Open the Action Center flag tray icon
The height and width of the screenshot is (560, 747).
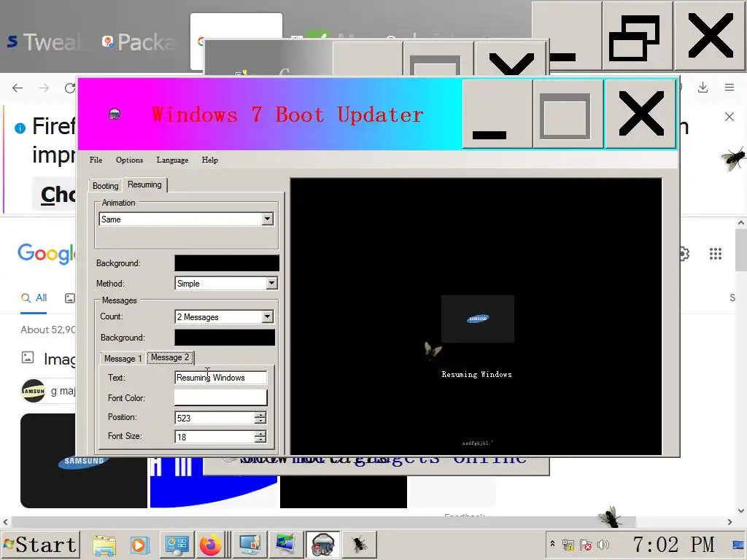tap(586, 544)
